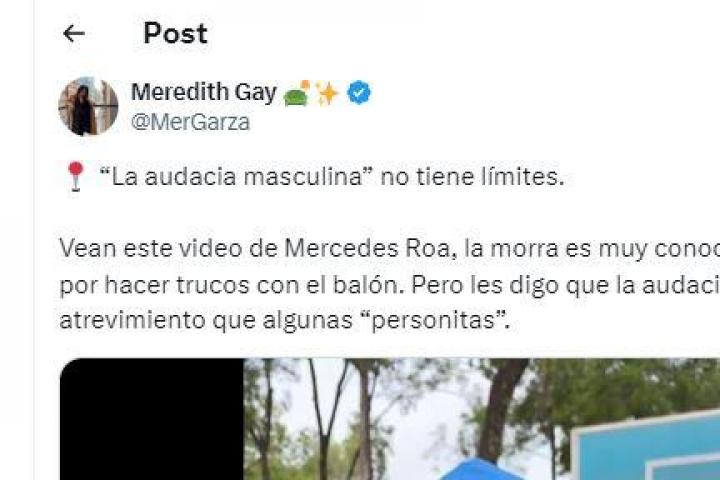Select the "La audacia masculina" quoted phrase

click(236, 176)
